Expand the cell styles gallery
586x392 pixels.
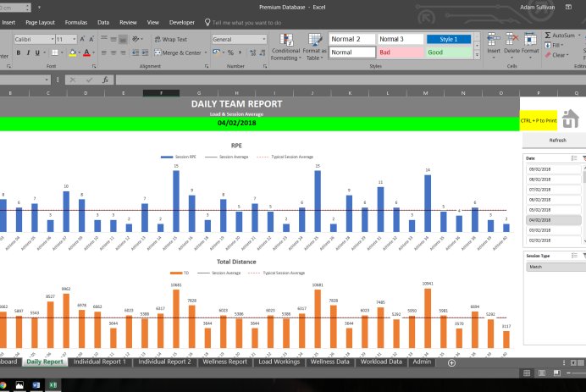[x=477, y=55]
